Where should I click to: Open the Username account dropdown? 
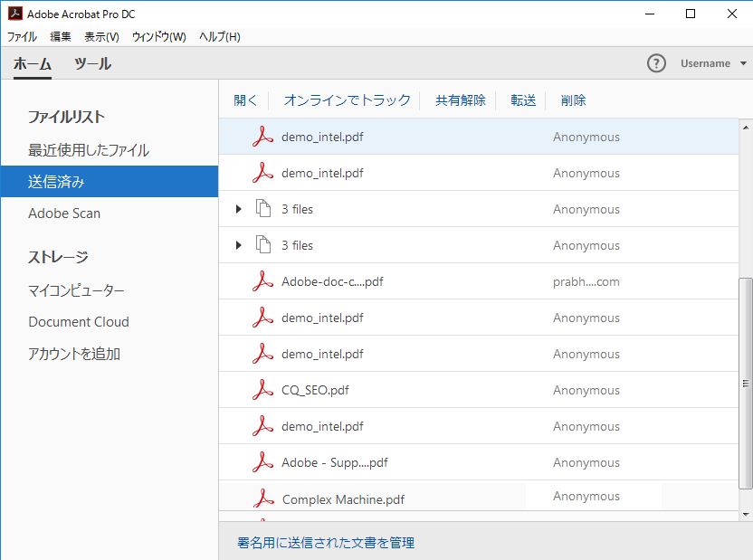710,63
